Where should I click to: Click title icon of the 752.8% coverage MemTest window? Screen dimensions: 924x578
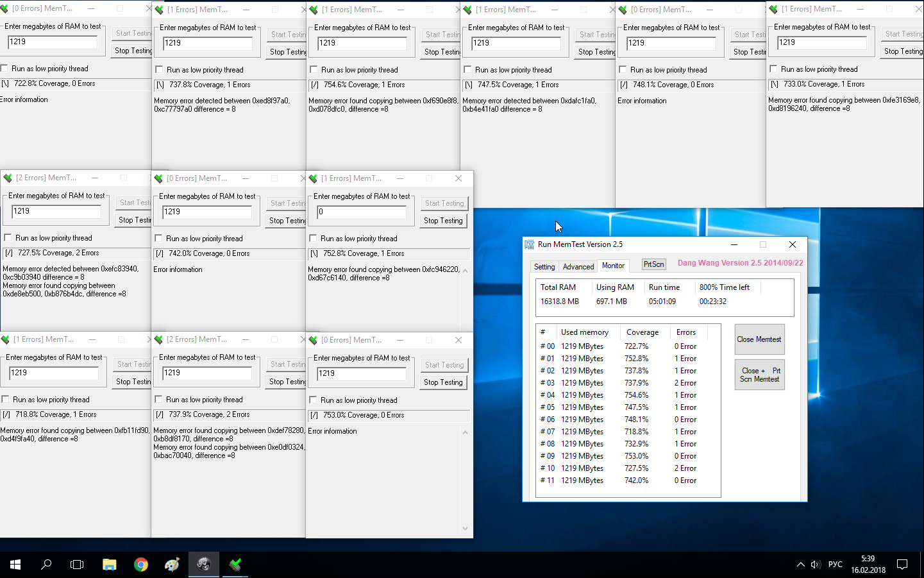click(314, 178)
